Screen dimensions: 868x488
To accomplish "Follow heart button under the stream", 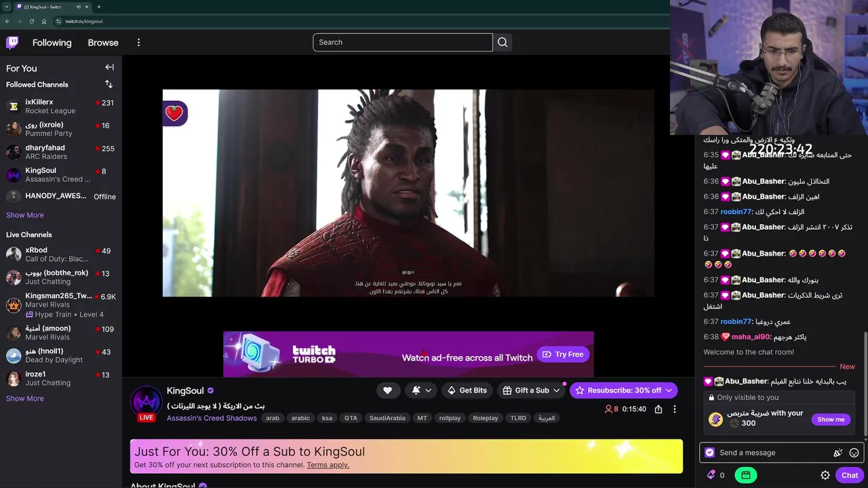I will pyautogui.click(x=387, y=390).
